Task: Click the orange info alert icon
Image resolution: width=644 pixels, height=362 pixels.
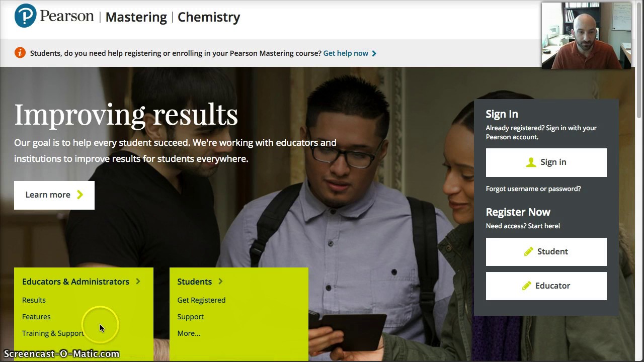Action: [x=20, y=52]
